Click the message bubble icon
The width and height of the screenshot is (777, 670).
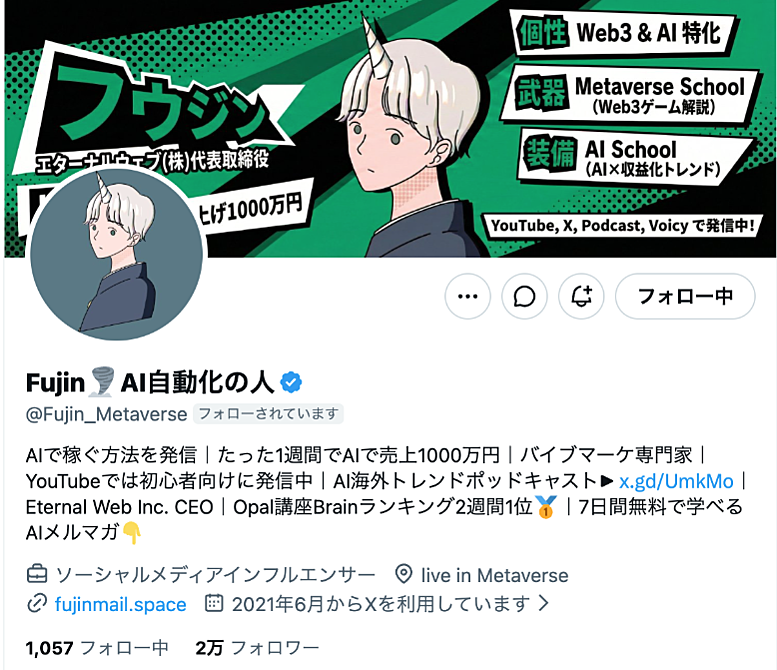(x=524, y=296)
